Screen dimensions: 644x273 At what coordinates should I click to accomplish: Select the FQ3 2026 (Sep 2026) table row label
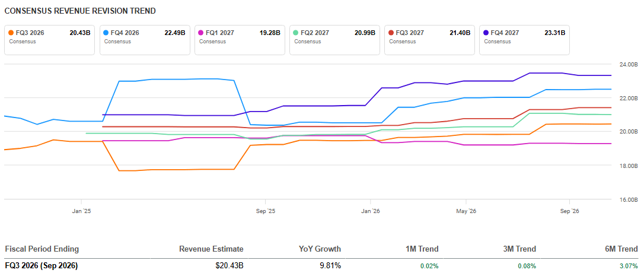pyautogui.click(x=41, y=266)
